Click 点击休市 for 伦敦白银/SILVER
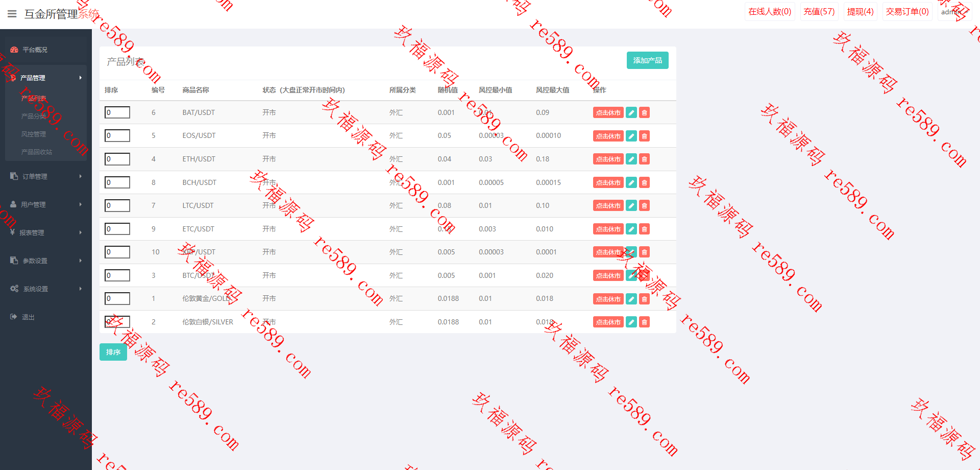 (x=608, y=322)
